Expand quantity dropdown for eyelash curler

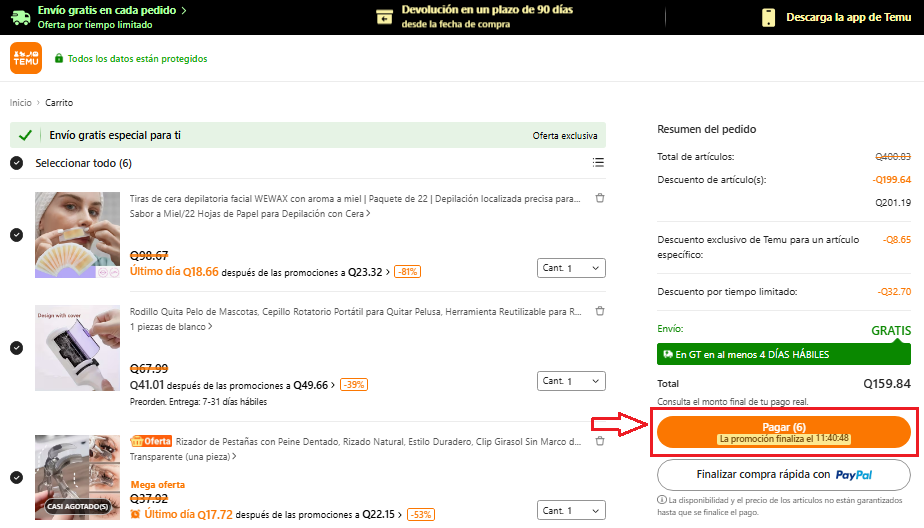[x=571, y=510]
